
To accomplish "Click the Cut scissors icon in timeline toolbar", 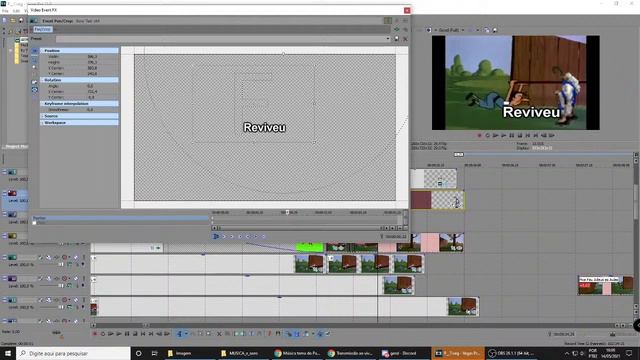I will (x=219, y=334).
